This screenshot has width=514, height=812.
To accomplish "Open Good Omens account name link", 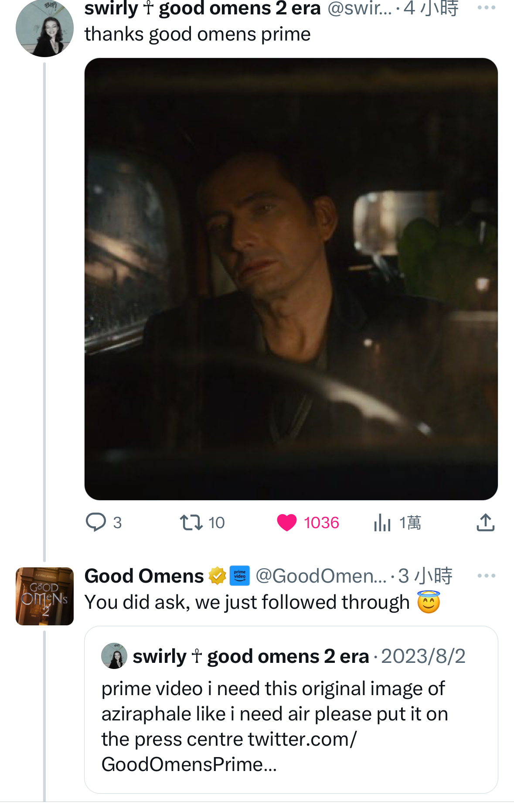I will pos(144,576).
